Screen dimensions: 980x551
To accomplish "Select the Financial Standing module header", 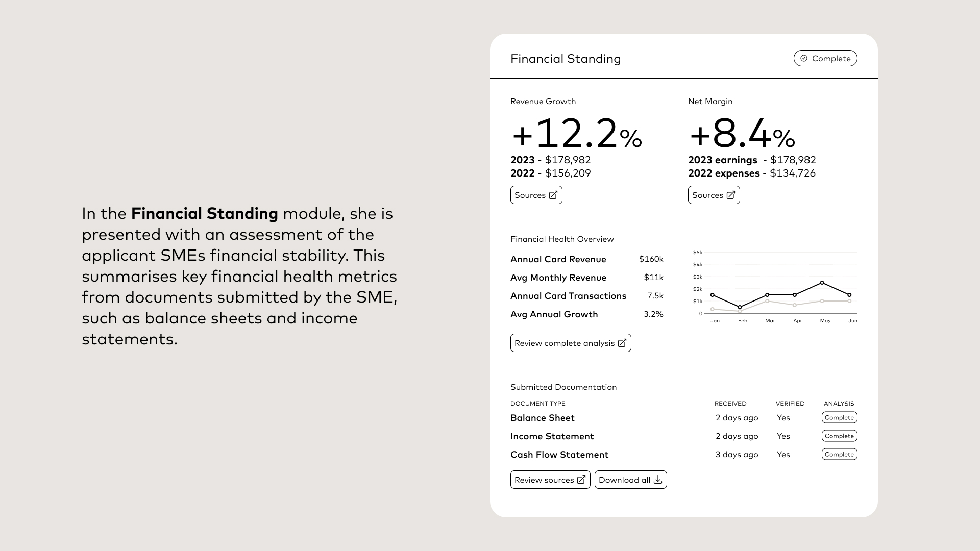I will click(x=566, y=58).
